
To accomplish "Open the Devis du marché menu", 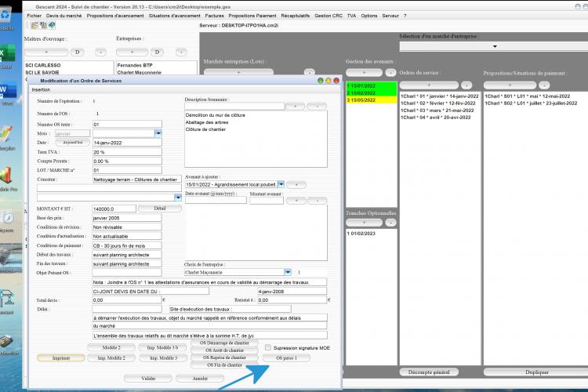I will [x=64, y=16].
